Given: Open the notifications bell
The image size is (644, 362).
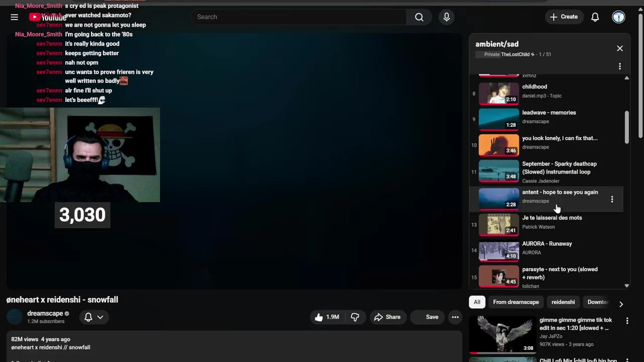Looking at the screenshot, I should (595, 17).
